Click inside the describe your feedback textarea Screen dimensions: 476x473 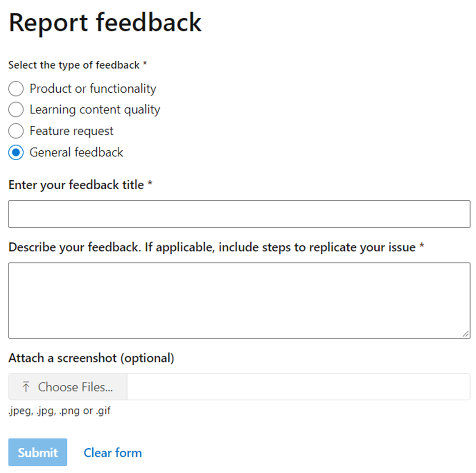pyautogui.click(x=239, y=301)
